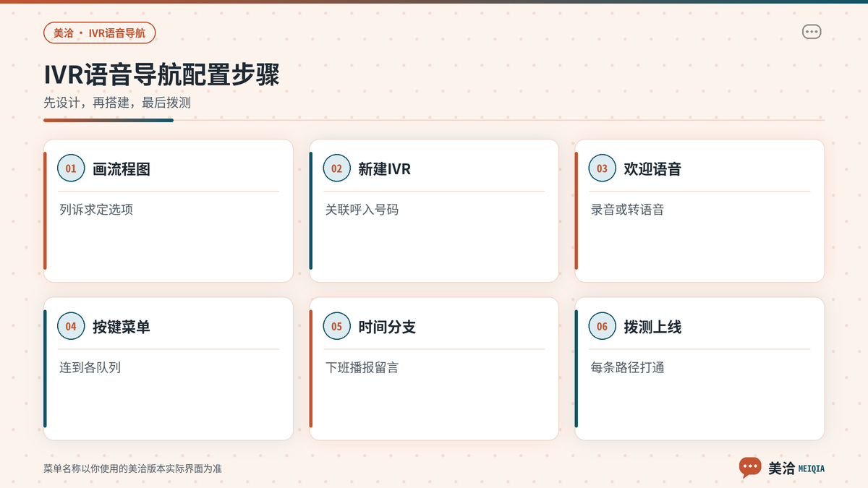Click the 新建IVR card heading
This screenshot has width=868, height=488.
385,169
